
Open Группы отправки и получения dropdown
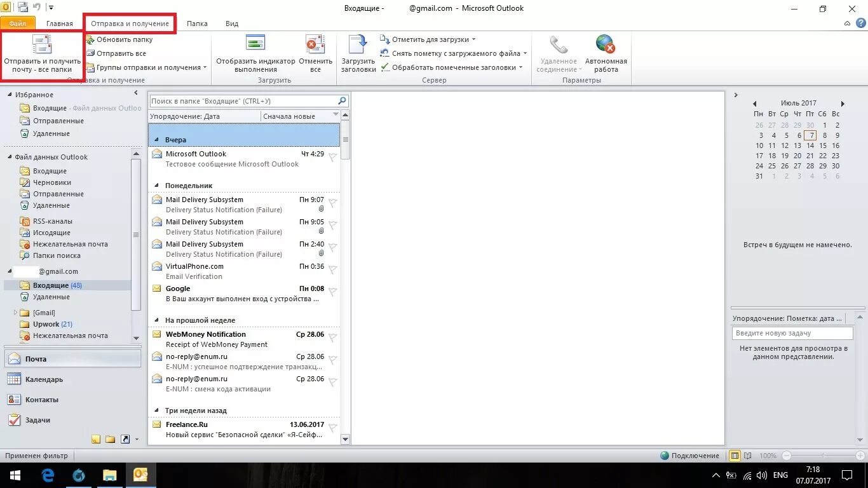click(x=147, y=67)
